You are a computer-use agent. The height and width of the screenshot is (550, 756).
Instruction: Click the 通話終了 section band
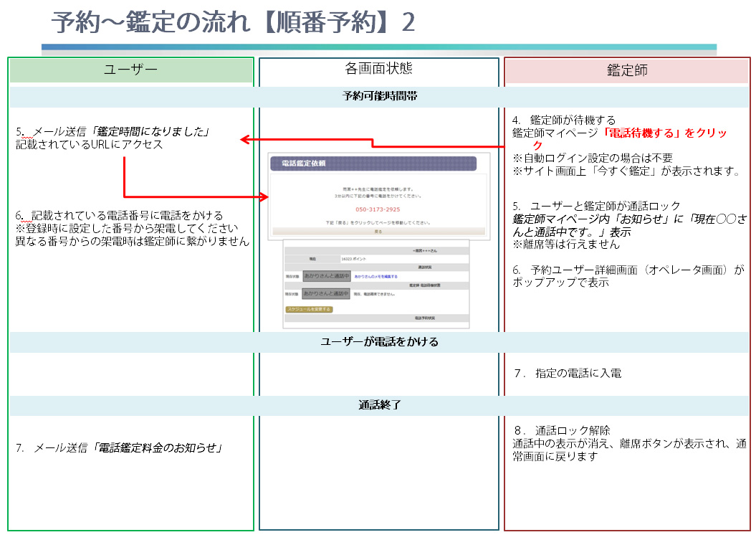point(378,405)
